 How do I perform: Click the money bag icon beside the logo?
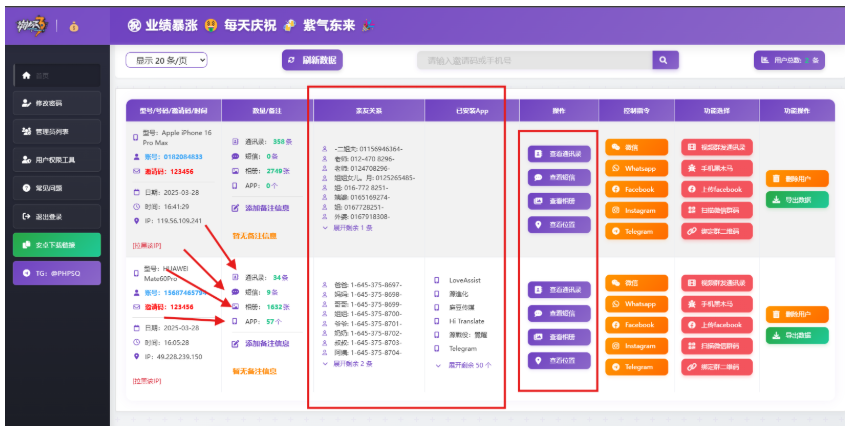tap(76, 24)
